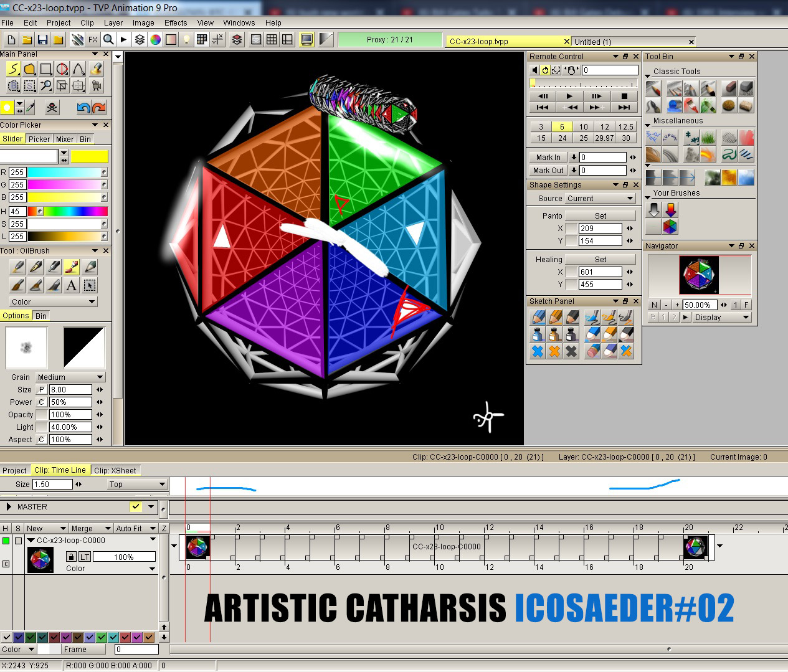Open the Grain Medium dropdown
This screenshot has height=672, width=788.
coord(70,377)
